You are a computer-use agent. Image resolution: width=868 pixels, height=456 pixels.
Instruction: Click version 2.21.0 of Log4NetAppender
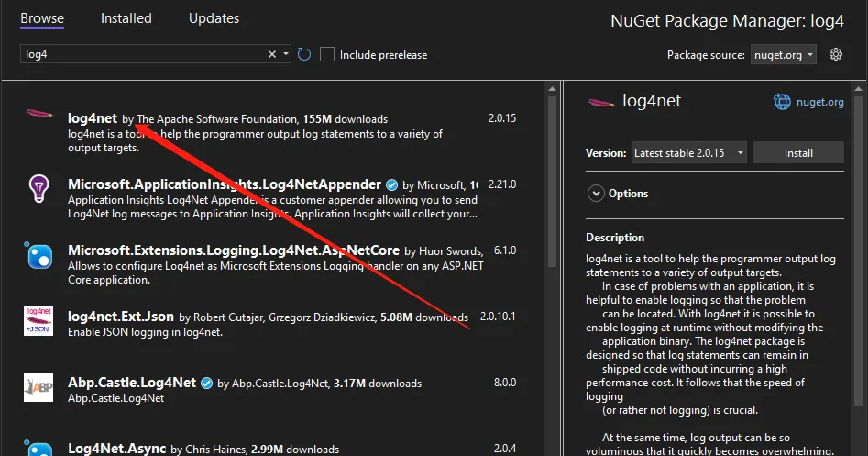(502, 184)
